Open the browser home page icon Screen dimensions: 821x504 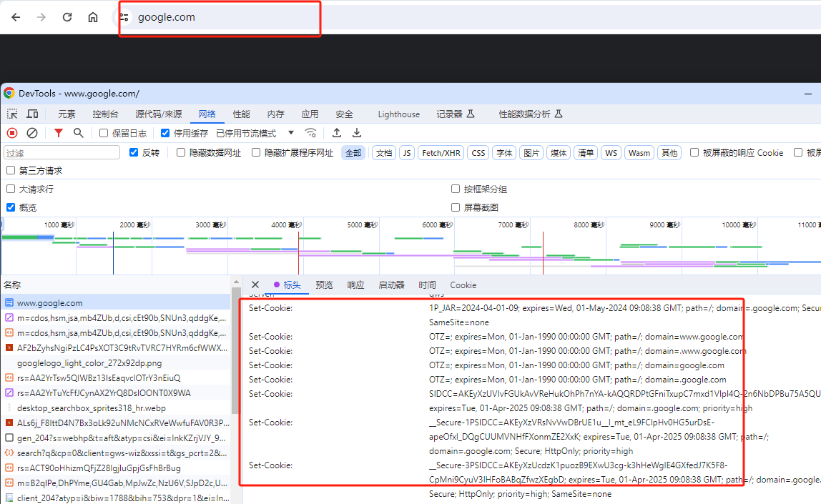click(93, 17)
